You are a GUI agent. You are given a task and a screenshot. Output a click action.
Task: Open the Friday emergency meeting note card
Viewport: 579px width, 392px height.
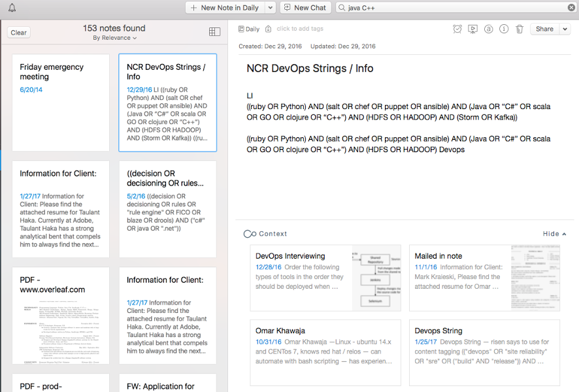tap(61, 103)
